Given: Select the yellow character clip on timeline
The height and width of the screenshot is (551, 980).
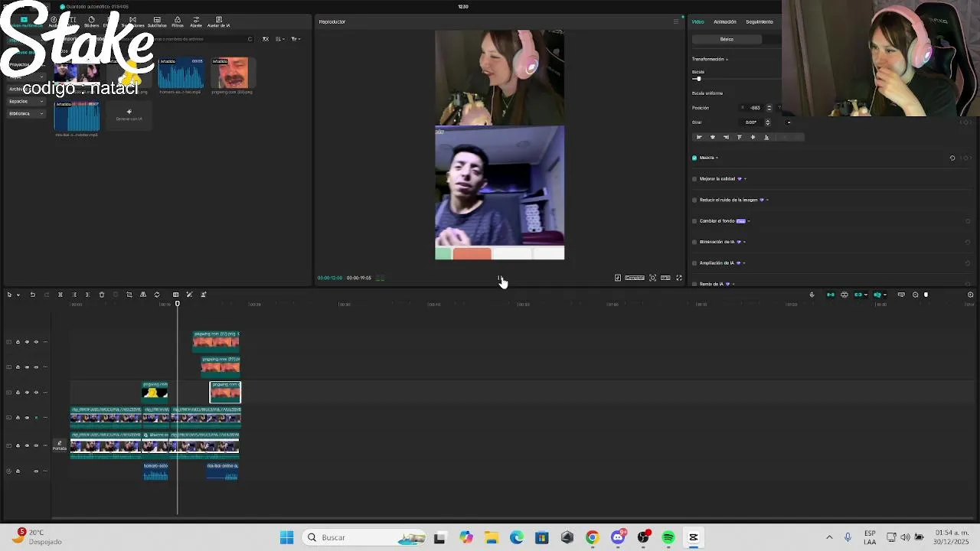Looking at the screenshot, I should 155,392.
